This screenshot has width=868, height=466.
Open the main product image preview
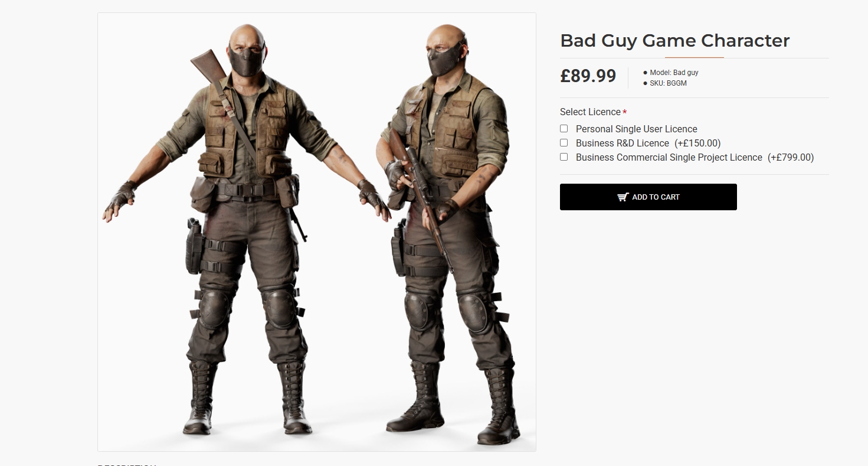317,232
